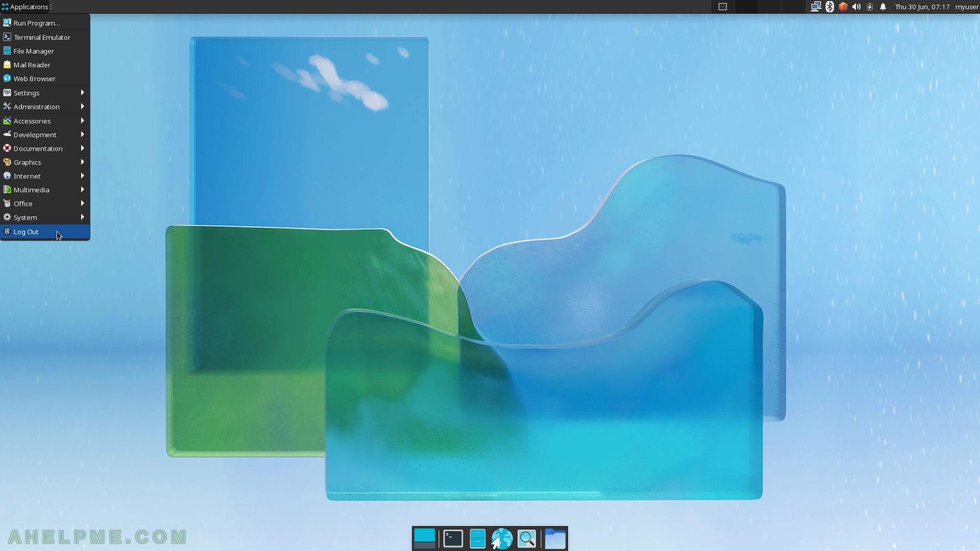Launch the Terminal from the dock
The height and width of the screenshot is (551, 980).
[x=453, y=539]
